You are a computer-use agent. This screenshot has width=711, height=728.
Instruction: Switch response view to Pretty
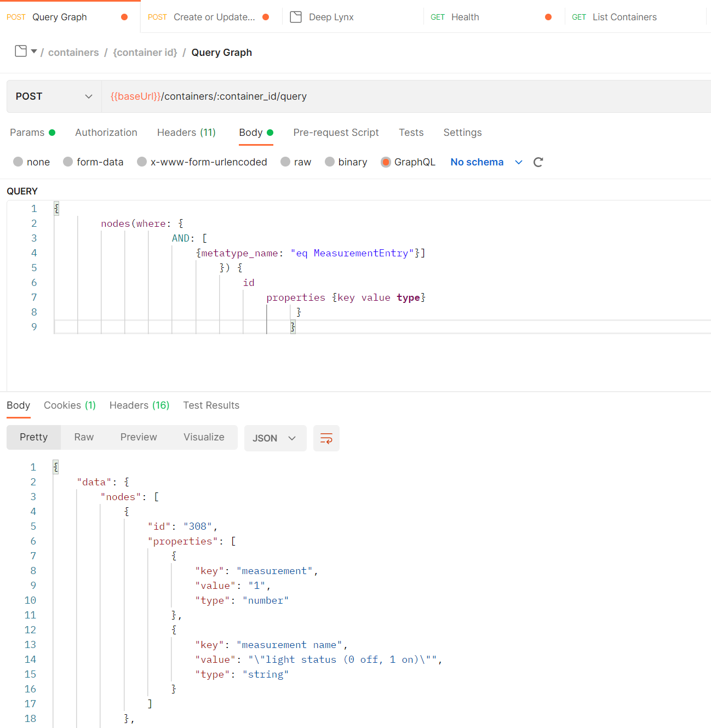coord(33,437)
